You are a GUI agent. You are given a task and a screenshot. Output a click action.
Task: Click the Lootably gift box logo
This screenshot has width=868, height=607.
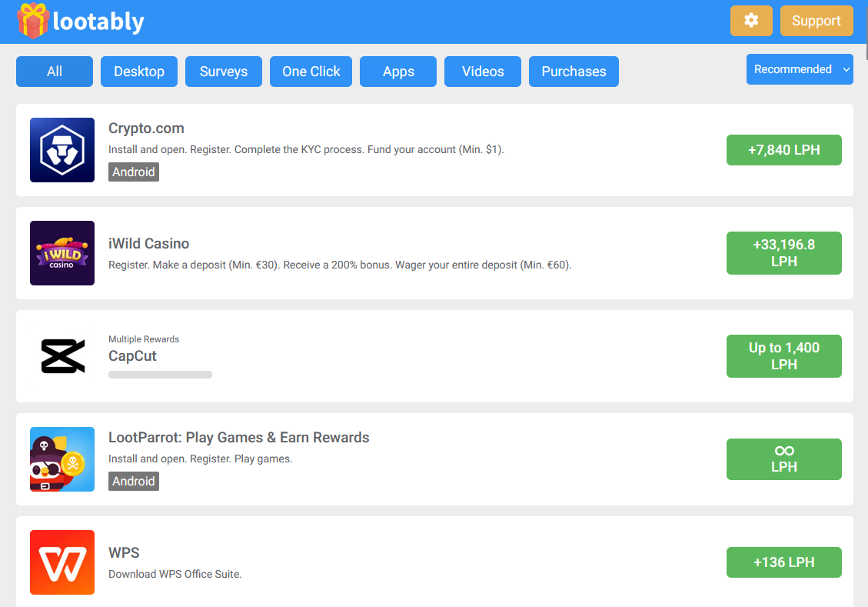pyautogui.click(x=32, y=21)
